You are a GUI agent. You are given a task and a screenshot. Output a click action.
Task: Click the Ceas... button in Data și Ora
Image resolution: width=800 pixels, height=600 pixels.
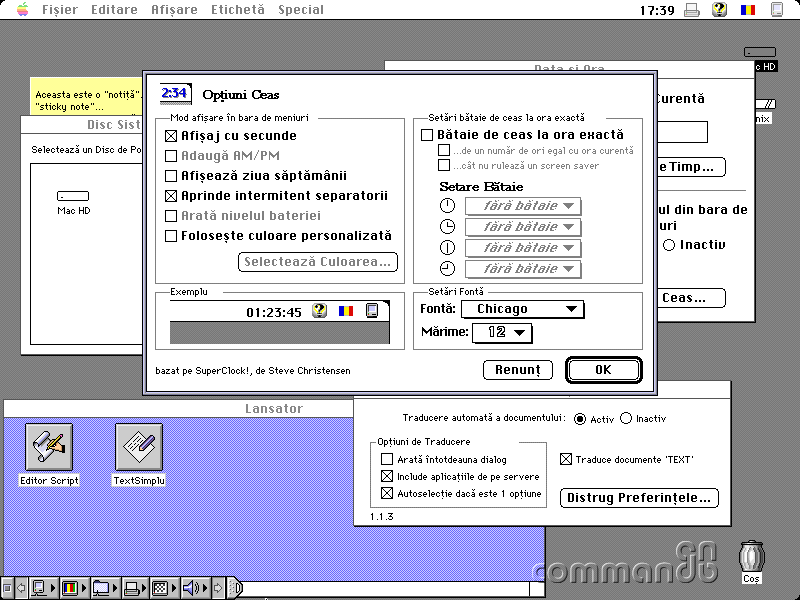691,298
